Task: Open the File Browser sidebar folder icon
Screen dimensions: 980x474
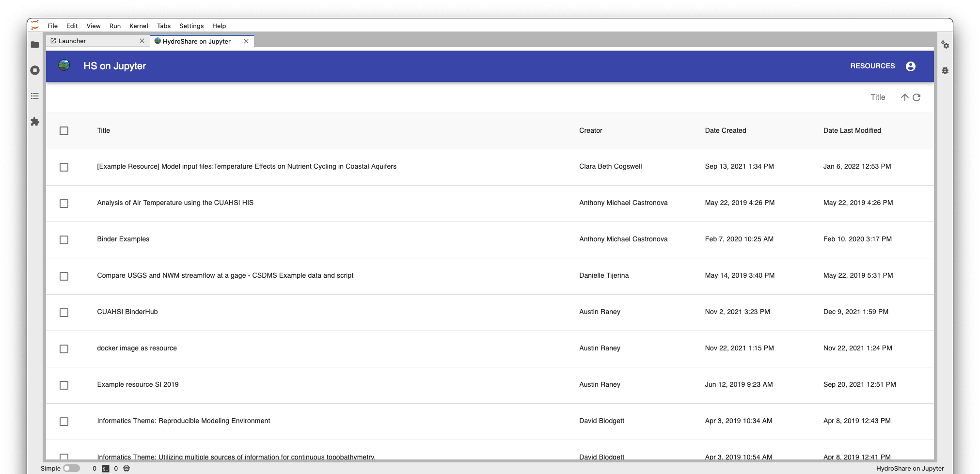Action: click(x=35, y=45)
